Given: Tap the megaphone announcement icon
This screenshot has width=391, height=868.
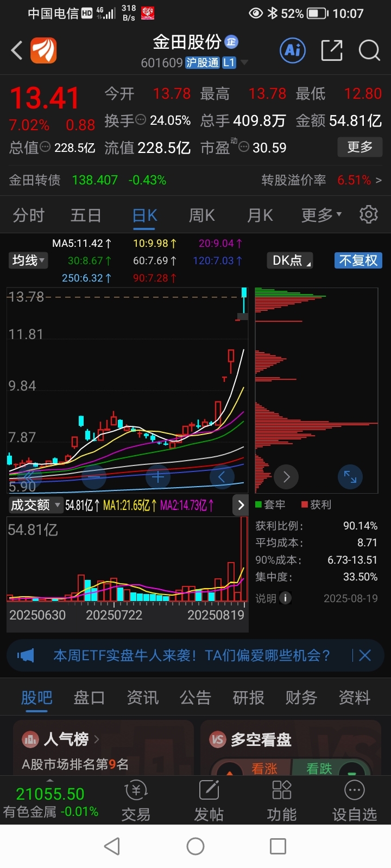Looking at the screenshot, I should coord(26,655).
